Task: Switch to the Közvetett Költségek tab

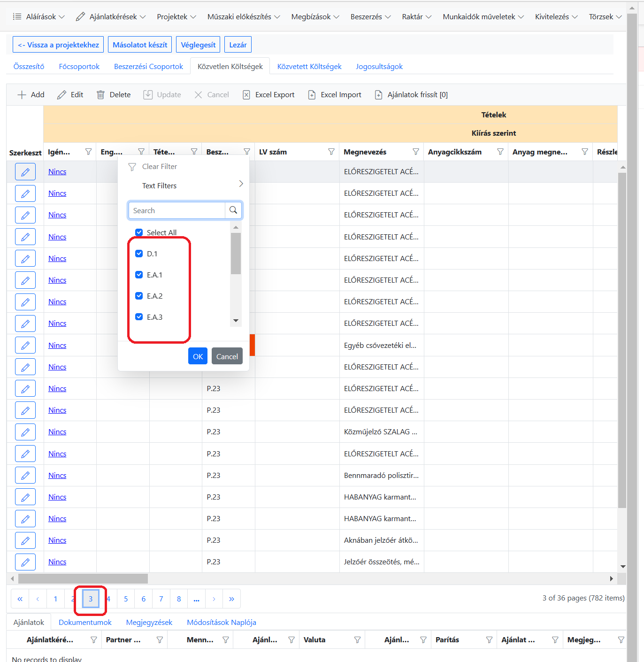Action: (309, 67)
